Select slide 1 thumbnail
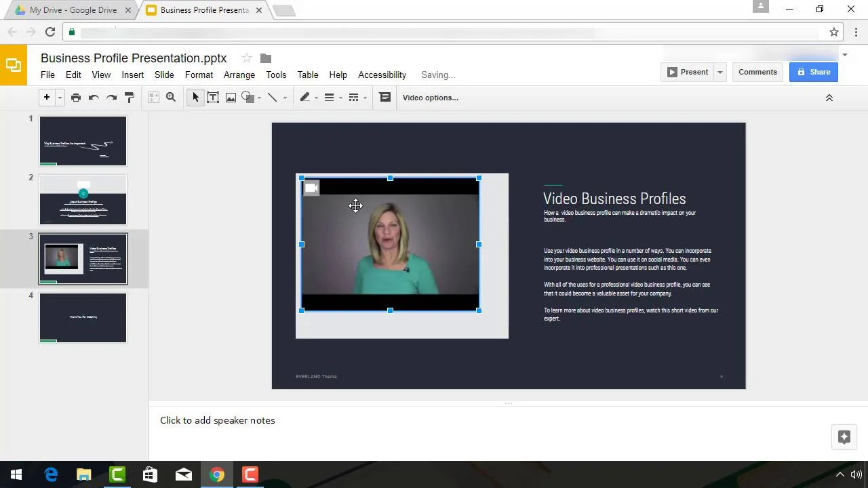 83,141
